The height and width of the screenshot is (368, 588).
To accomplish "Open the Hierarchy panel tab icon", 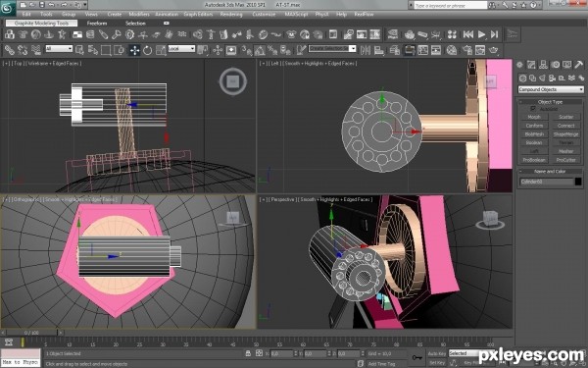I will pos(543,65).
